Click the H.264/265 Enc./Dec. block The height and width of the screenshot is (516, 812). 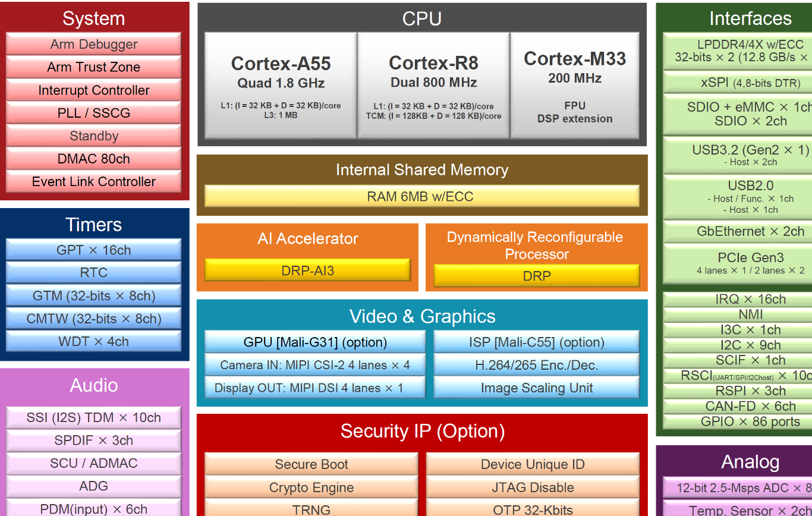point(536,365)
